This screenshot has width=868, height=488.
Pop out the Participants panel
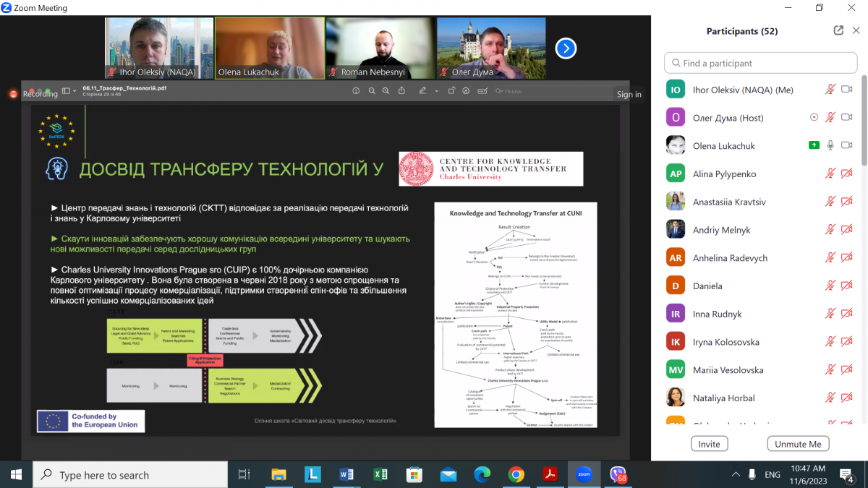[x=838, y=31]
